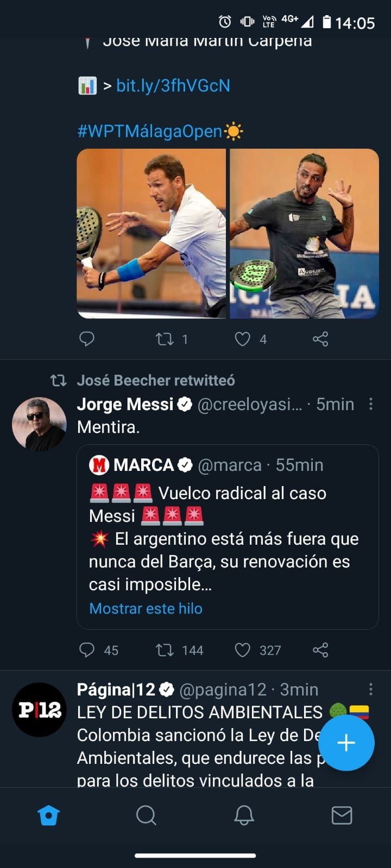Open the bit.ly/3fhVGcN link

pyautogui.click(x=173, y=86)
